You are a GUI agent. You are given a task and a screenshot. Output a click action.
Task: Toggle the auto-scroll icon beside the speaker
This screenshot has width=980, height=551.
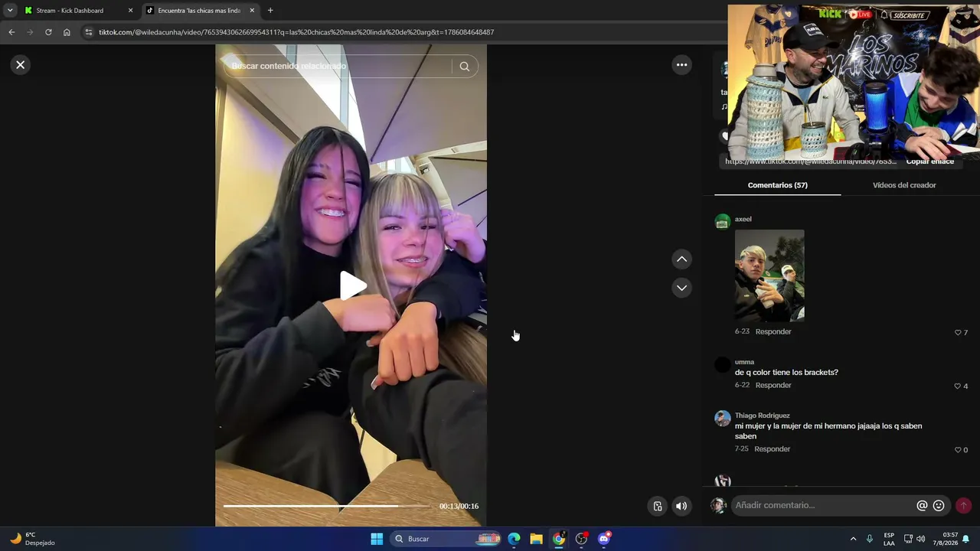click(x=658, y=506)
